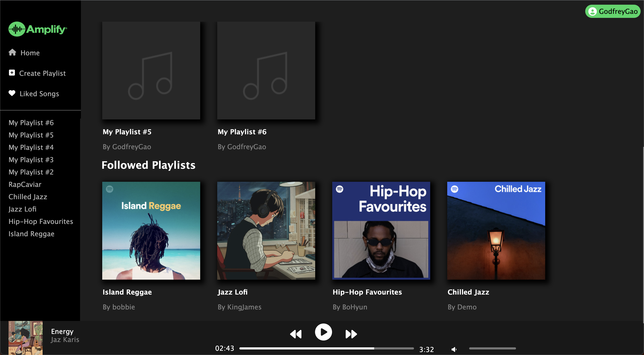Screen dimensions: 644x355
Task: Open the GodfreyGao user profile menu
Action: (x=613, y=11)
